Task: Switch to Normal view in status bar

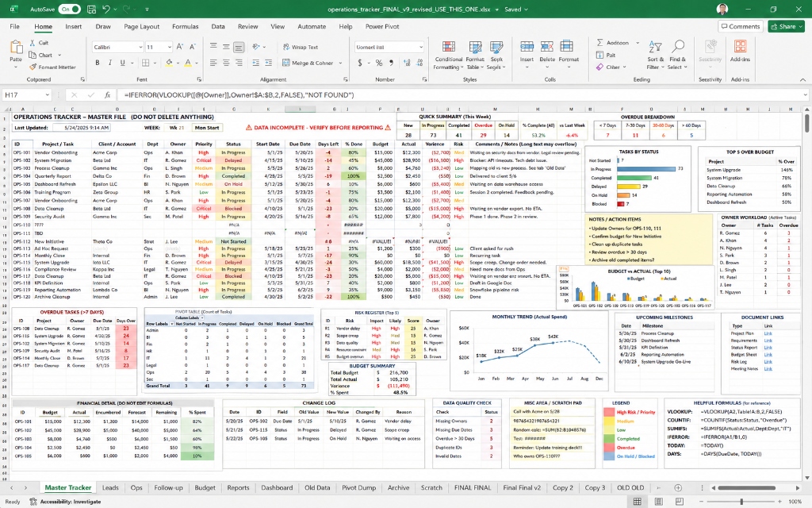Action: click(638, 502)
